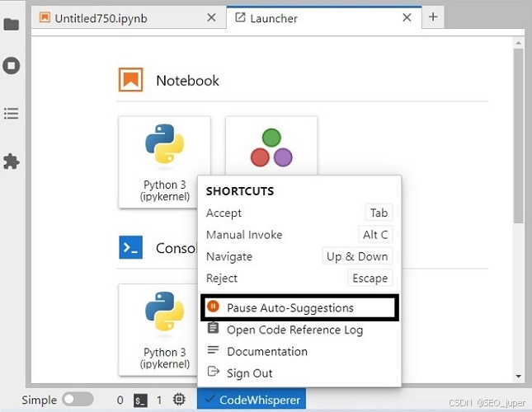This screenshot has height=412, width=532.
Task: Click the Alt C shortcut key label
Action: pos(375,235)
